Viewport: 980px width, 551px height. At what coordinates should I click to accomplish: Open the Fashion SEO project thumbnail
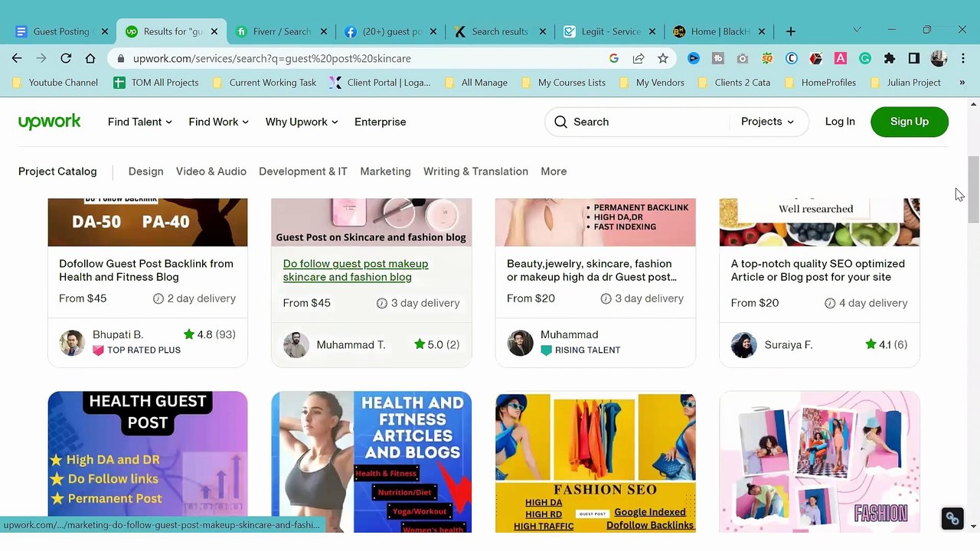point(596,462)
